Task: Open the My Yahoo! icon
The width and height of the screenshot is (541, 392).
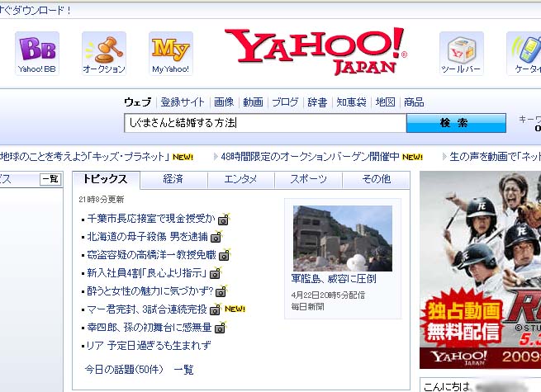Action: (x=171, y=54)
